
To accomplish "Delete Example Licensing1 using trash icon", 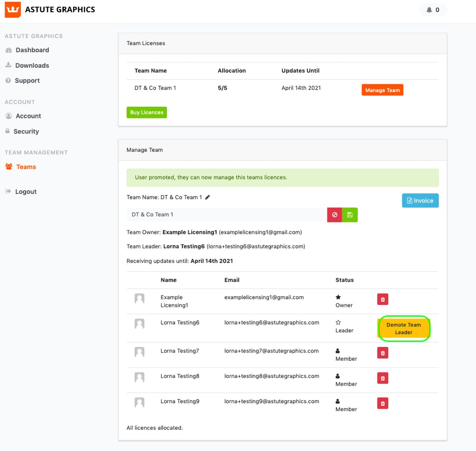I will click(x=383, y=300).
